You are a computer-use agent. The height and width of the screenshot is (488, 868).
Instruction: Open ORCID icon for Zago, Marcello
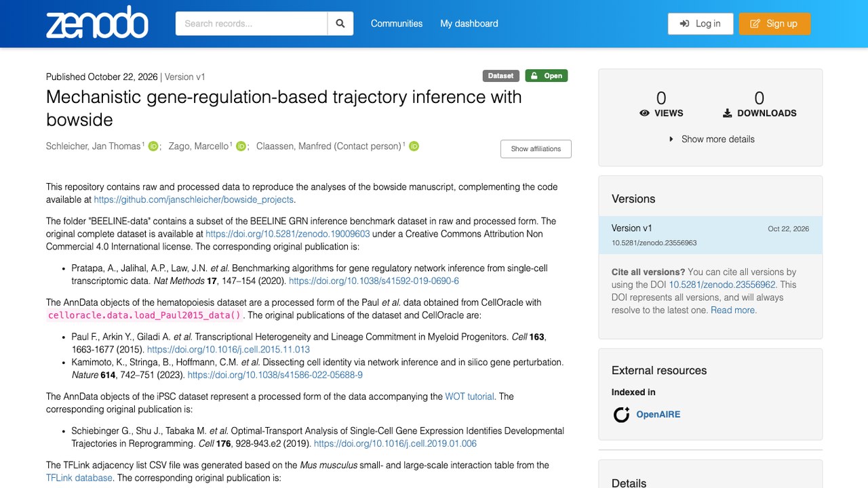[241, 146]
